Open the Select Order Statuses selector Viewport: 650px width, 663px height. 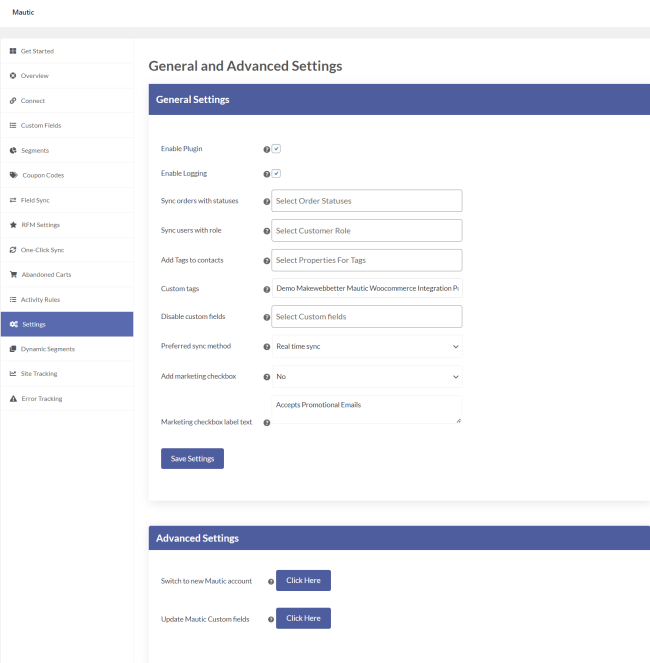[x=367, y=201]
